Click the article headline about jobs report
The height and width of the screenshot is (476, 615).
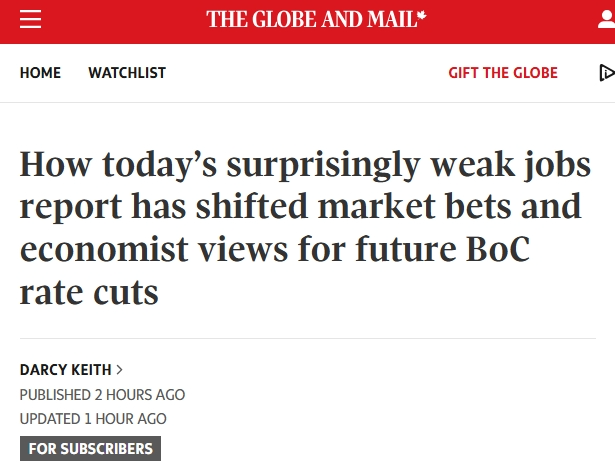tap(305, 228)
